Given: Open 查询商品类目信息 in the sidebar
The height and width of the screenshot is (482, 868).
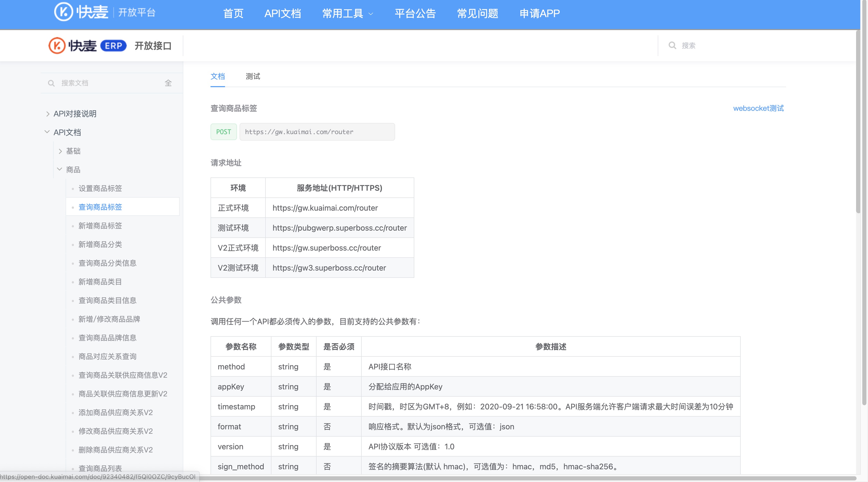Looking at the screenshot, I should [x=108, y=300].
